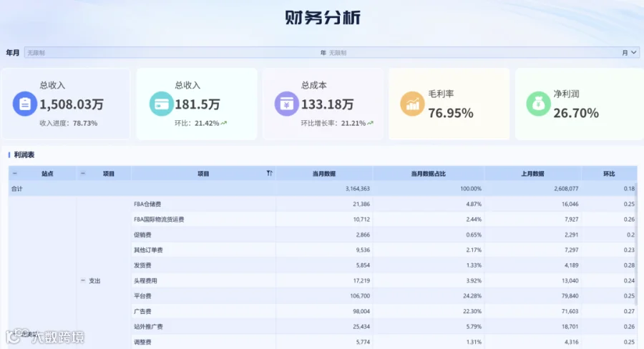The image size is (644, 349).
Task: Select the 发货费 row item
Action: tap(142, 265)
